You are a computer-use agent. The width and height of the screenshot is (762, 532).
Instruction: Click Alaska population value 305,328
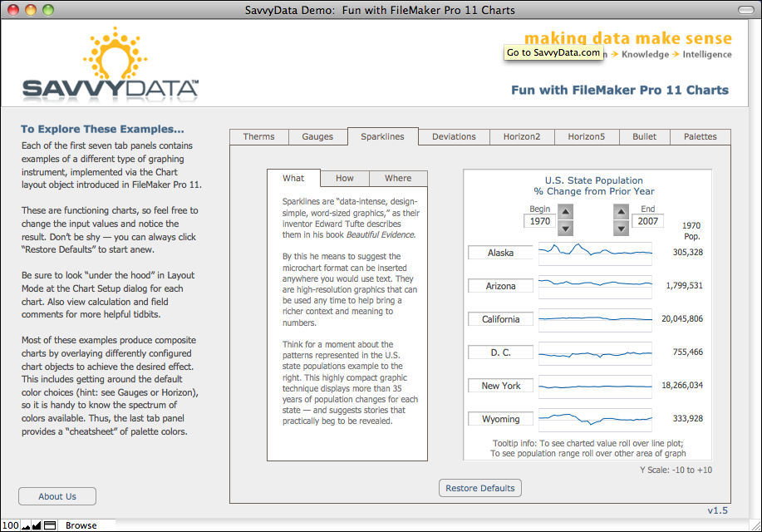(688, 253)
